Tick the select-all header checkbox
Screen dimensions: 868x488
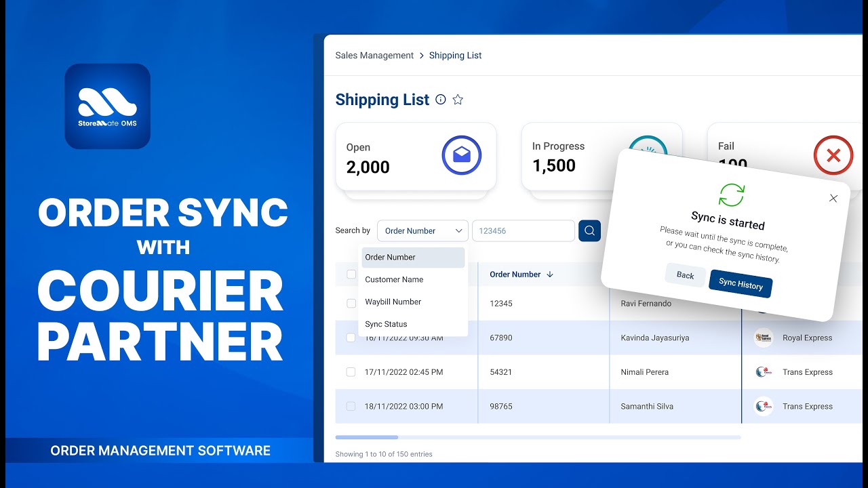pos(351,274)
